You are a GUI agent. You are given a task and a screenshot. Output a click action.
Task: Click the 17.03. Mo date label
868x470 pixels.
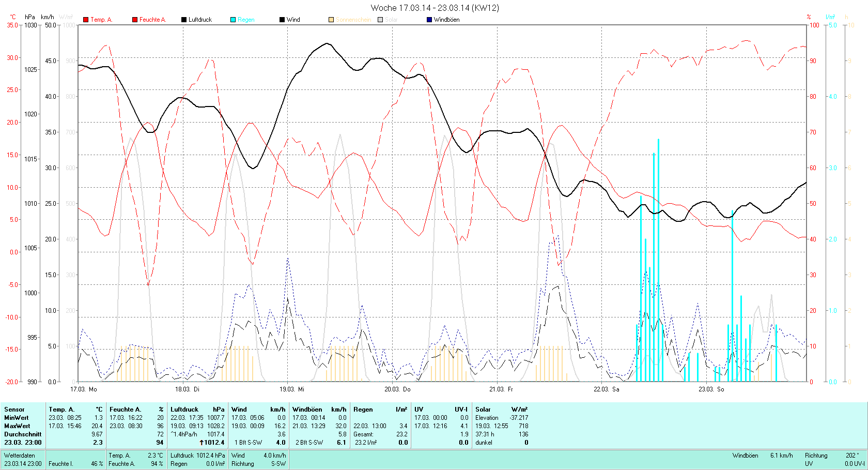click(x=84, y=389)
